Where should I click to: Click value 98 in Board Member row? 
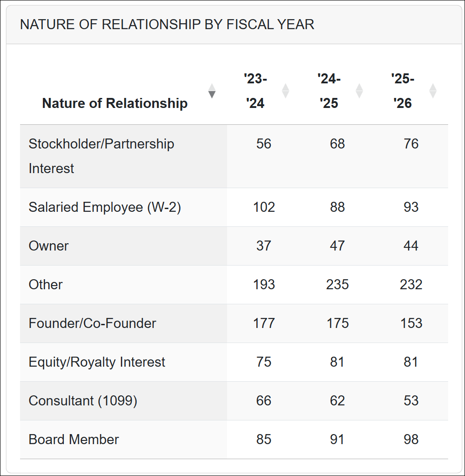(x=411, y=440)
